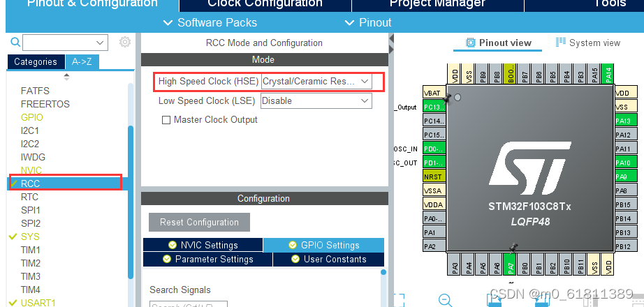
Task: Click pin PC13 on the chip
Action: point(434,107)
